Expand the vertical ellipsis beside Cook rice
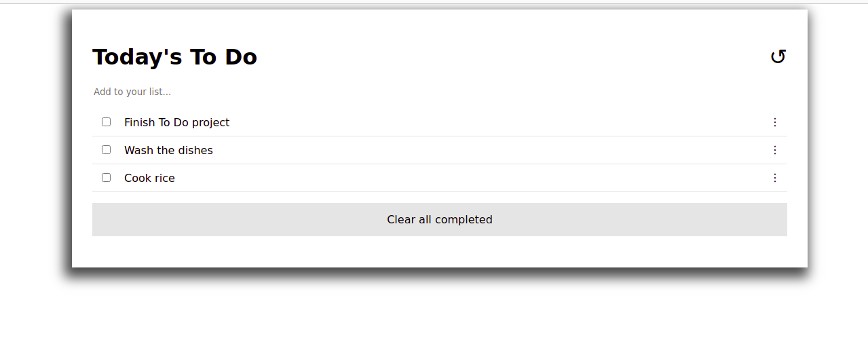 tap(775, 178)
